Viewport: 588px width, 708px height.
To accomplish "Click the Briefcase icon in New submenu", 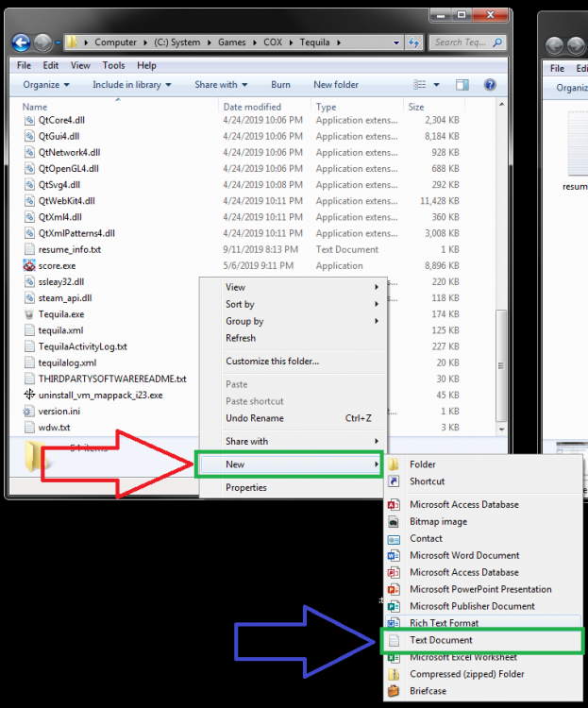I will click(x=393, y=691).
